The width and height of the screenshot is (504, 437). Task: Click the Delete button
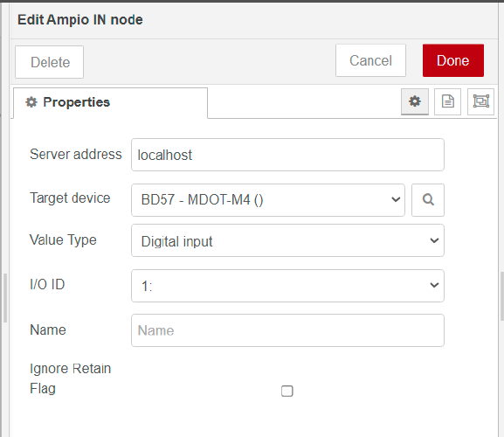click(49, 62)
